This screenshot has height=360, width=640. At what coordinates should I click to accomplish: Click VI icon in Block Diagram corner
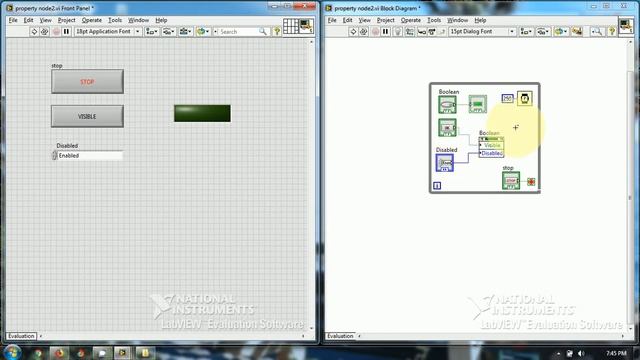tap(626, 27)
